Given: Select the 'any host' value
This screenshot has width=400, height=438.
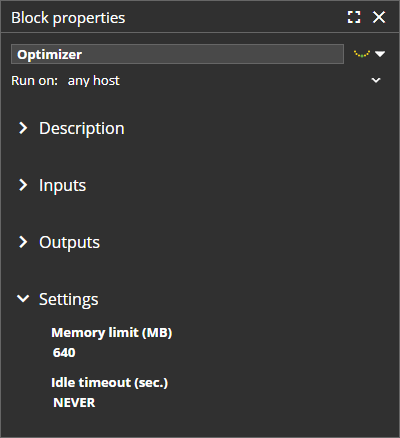Looking at the screenshot, I should click(94, 81).
